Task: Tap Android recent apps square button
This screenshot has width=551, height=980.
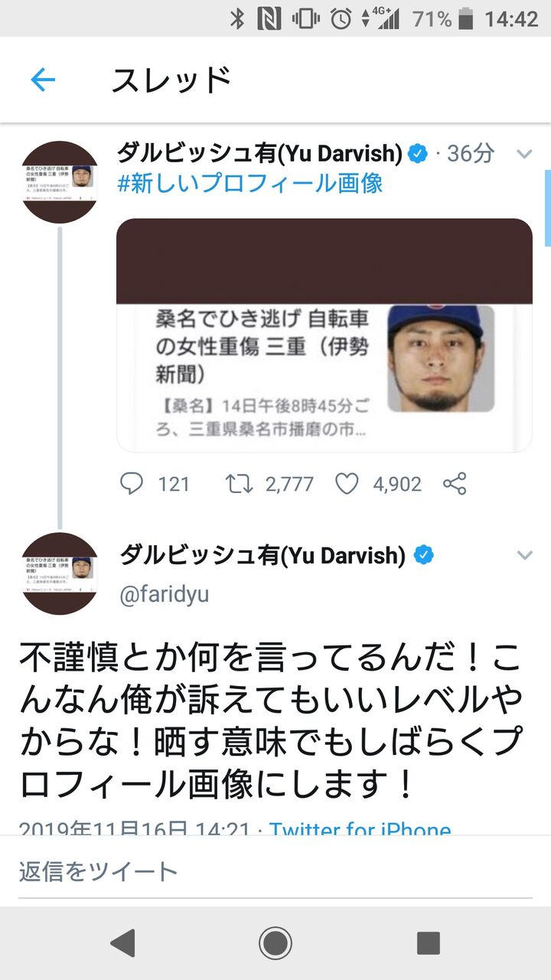Action: coord(428,943)
